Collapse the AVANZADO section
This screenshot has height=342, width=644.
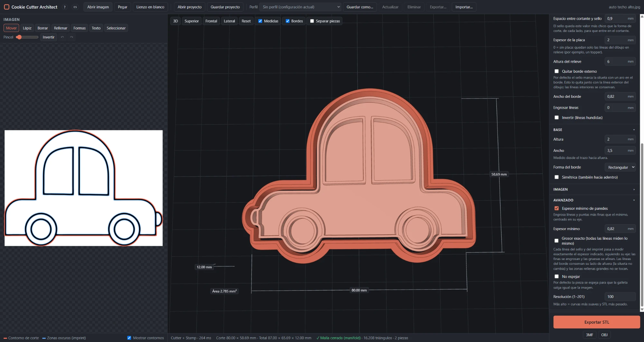point(594,200)
